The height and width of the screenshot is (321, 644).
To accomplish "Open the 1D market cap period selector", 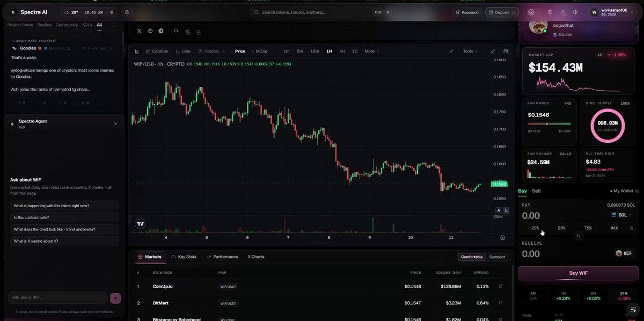I will click(x=599, y=55).
